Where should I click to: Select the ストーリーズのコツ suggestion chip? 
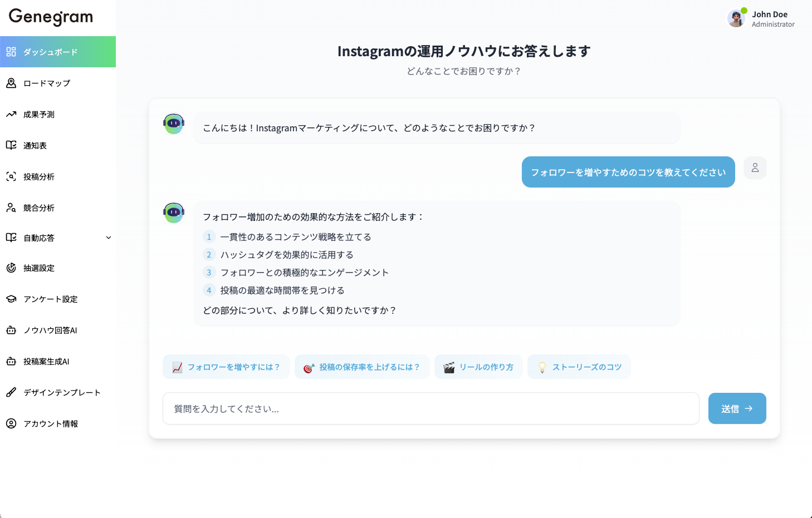579,367
